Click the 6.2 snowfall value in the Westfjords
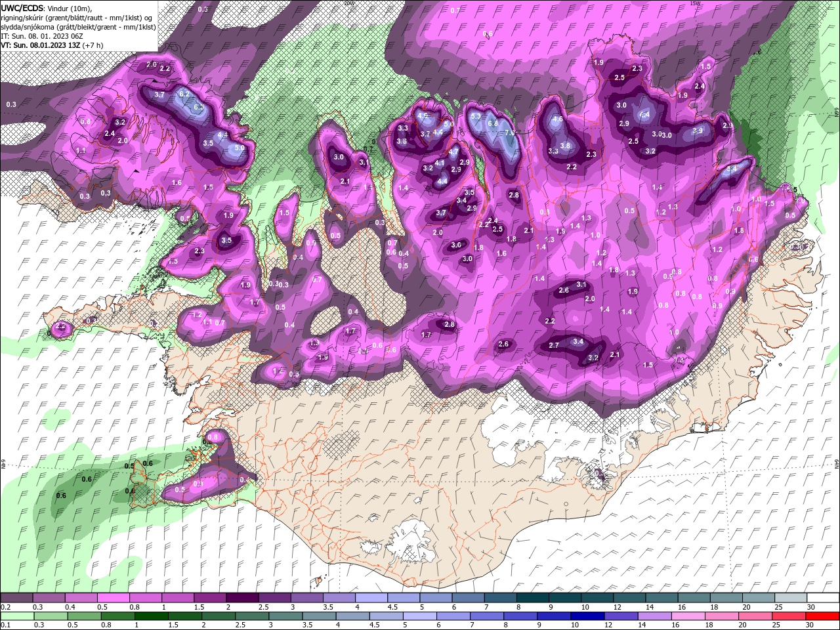 (184, 94)
